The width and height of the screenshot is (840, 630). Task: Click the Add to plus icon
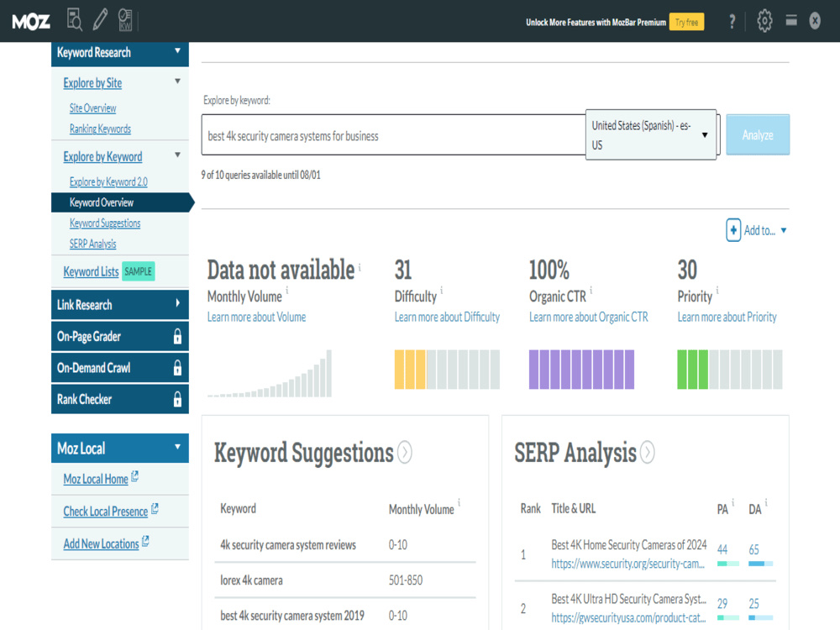coord(733,230)
